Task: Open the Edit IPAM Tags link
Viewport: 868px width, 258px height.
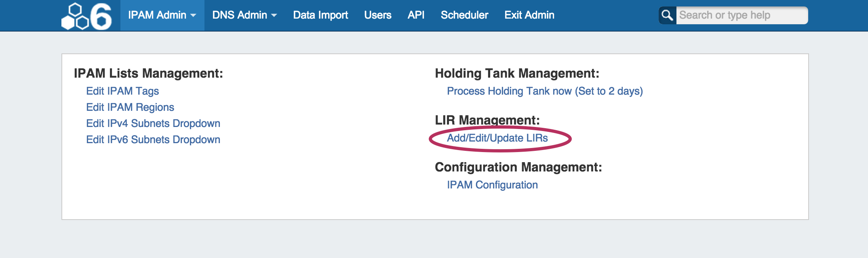Action: click(122, 91)
